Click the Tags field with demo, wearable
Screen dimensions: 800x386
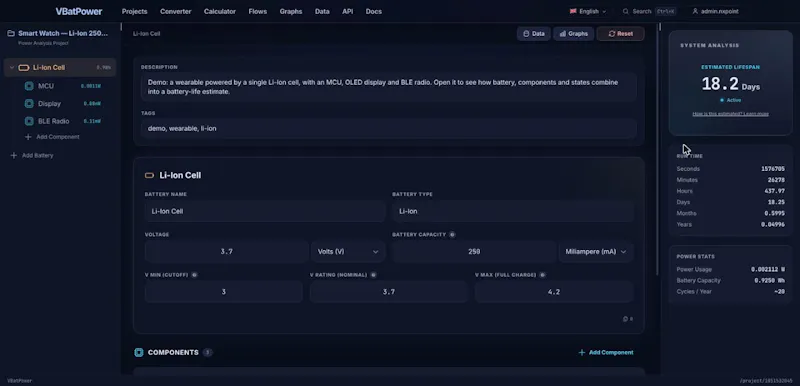[388, 128]
